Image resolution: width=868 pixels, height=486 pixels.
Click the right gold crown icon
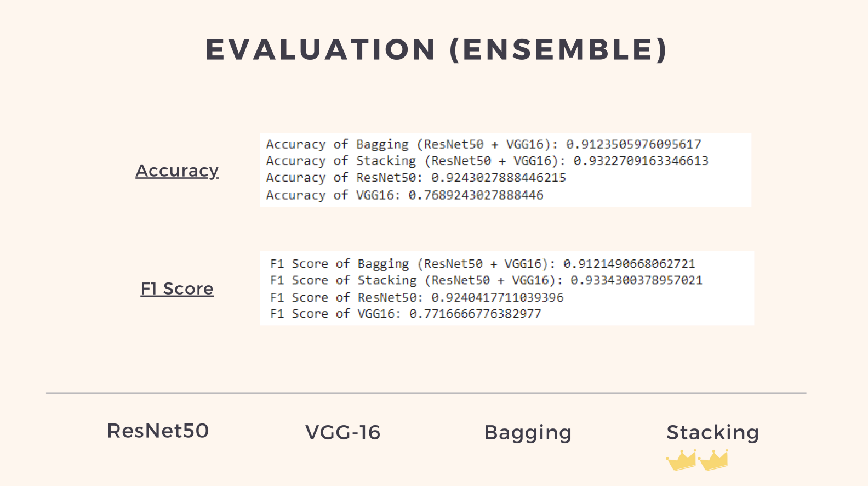click(713, 460)
